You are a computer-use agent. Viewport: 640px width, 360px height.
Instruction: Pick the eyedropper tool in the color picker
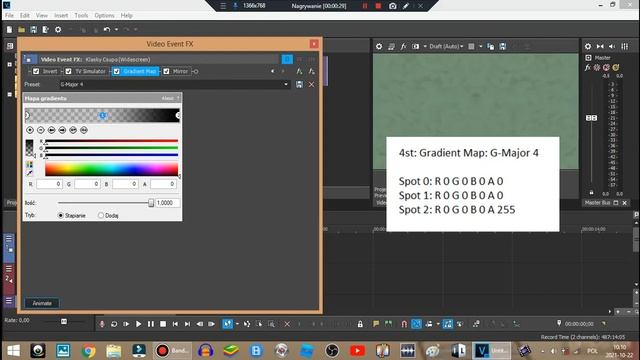[x=29, y=173]
